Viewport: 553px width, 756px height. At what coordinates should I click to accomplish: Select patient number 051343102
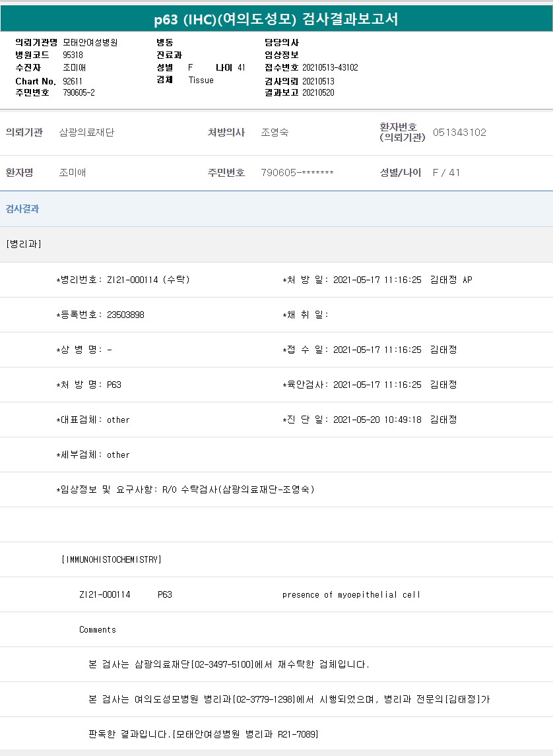(x=459, y=133)
